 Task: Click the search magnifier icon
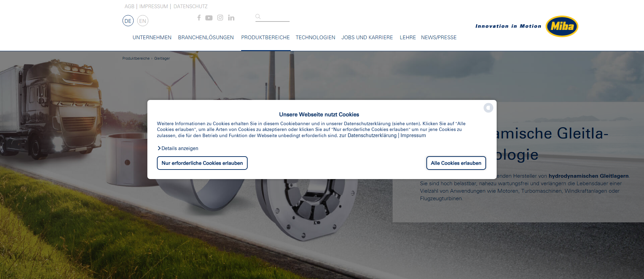click(x=258, y=16)
